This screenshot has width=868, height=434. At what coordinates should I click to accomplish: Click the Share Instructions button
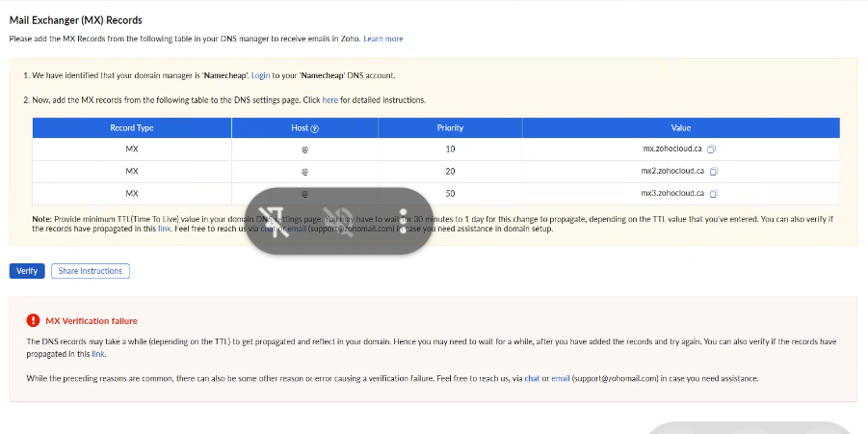pyautogui.click(x=91, y=271)
